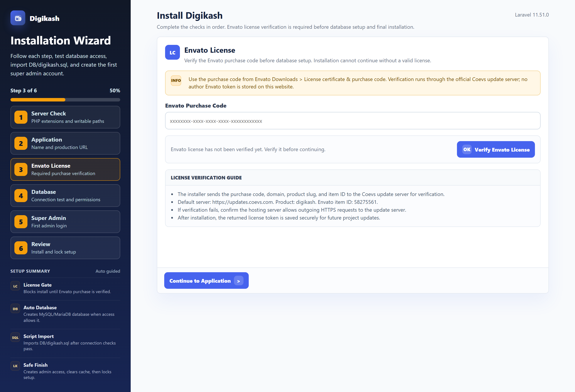Click the arrow icon on Continue button
This screenshot has width=575, height=392.
coord(238,281)
